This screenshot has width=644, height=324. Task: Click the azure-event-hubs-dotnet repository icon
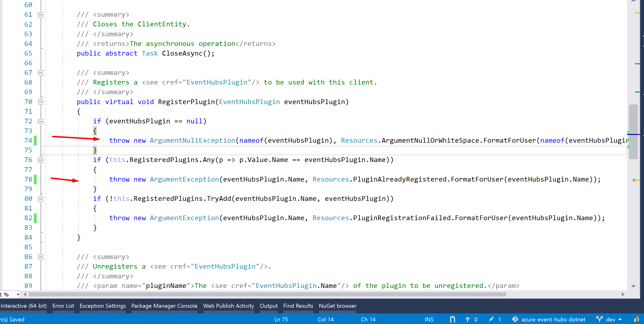[x=515, y=319]
